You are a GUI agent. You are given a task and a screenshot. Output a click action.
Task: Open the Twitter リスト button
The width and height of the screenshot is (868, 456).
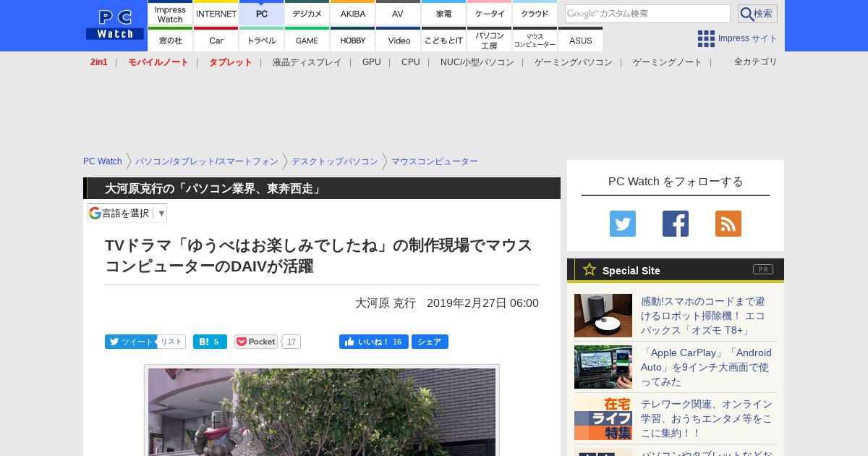171,342
